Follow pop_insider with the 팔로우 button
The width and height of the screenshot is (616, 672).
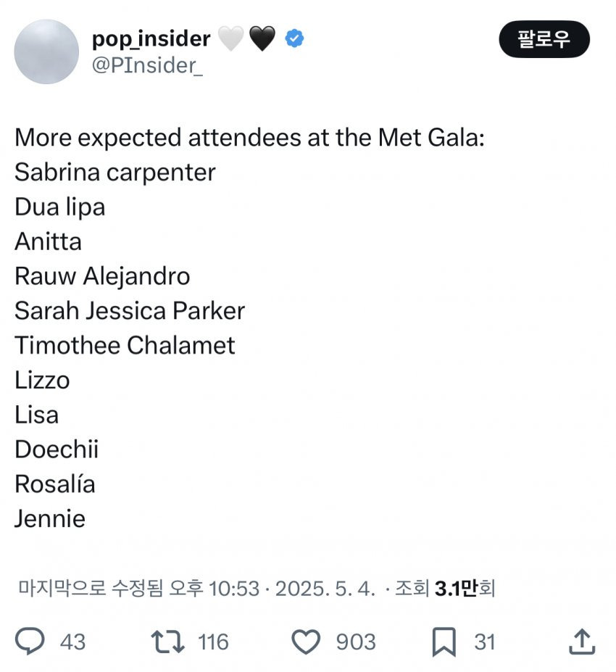[x=544, y=39]
